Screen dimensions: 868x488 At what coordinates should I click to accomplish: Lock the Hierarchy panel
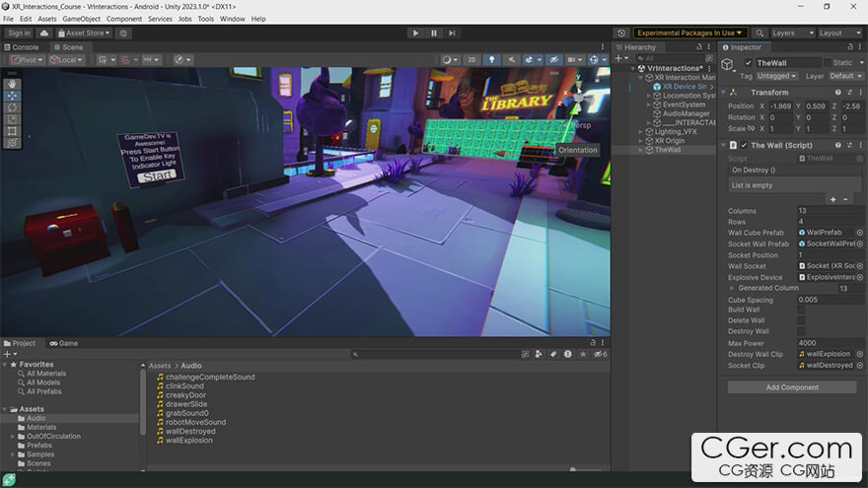698,47
